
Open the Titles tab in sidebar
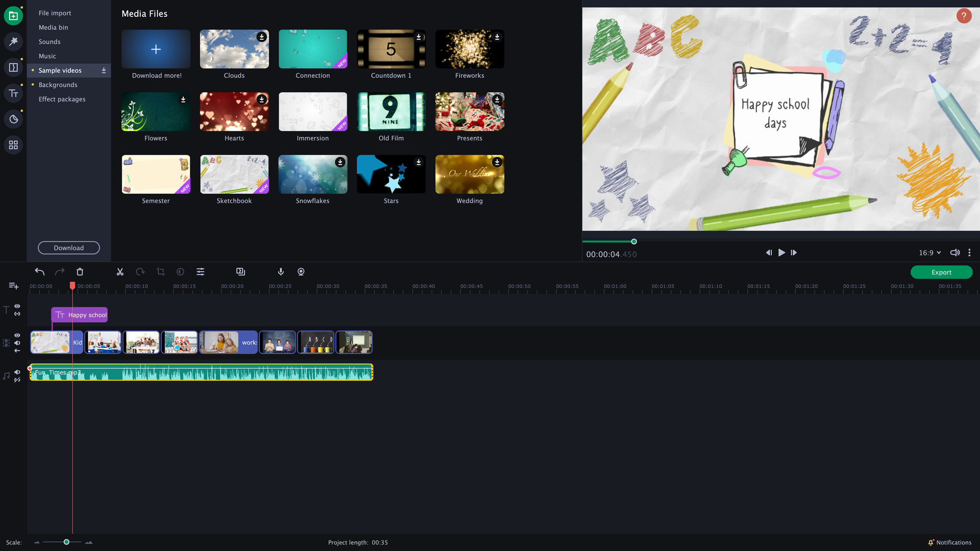tap(13, 93)
